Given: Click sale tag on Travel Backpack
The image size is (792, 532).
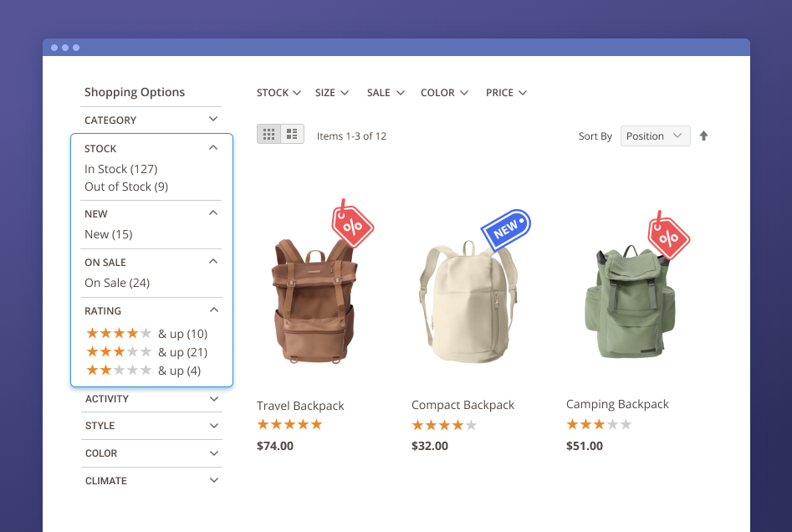Looking at the screenshot, I should tap(352, 223).
